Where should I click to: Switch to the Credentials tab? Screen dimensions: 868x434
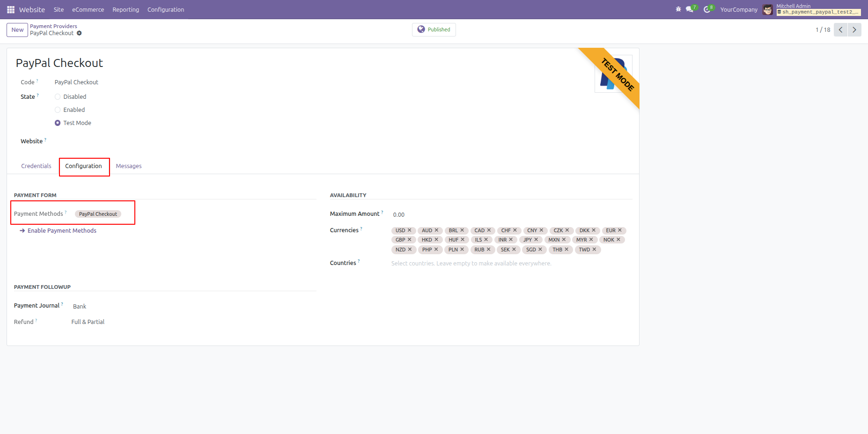coord(36,166)
